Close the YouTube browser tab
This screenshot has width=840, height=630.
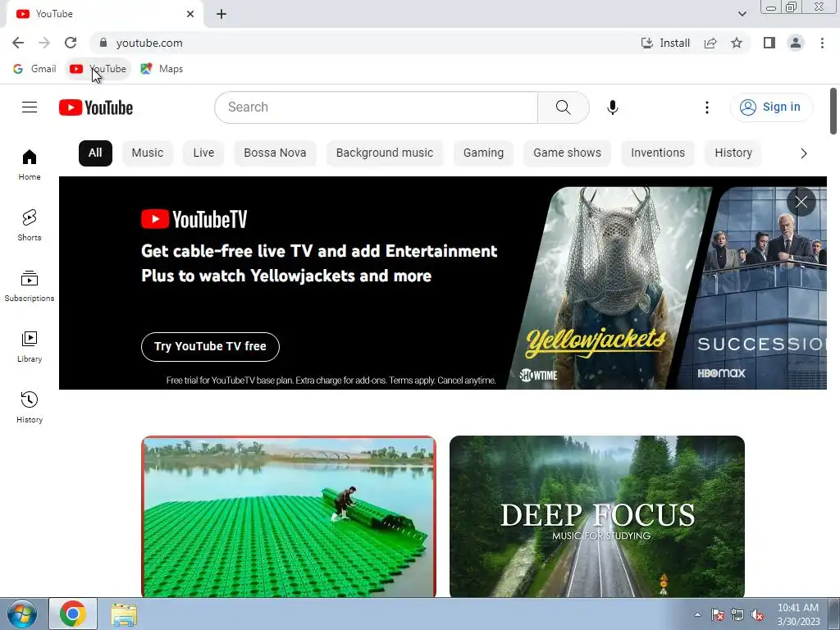pyautogui.click(x=190, y=14)
